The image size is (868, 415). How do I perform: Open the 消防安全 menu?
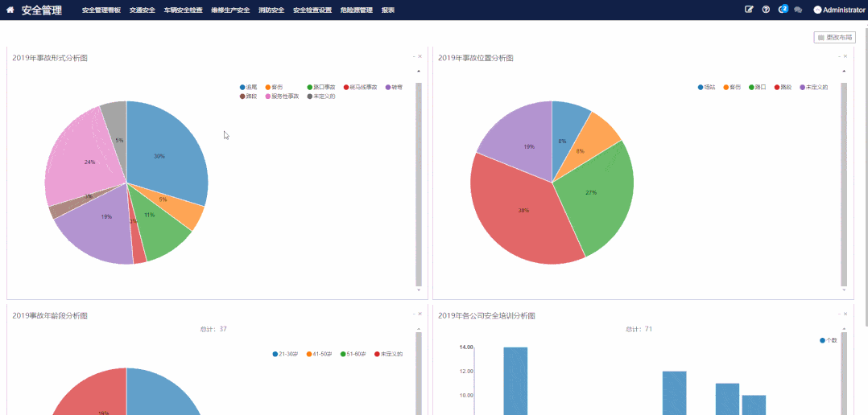[x=271, y=10]
